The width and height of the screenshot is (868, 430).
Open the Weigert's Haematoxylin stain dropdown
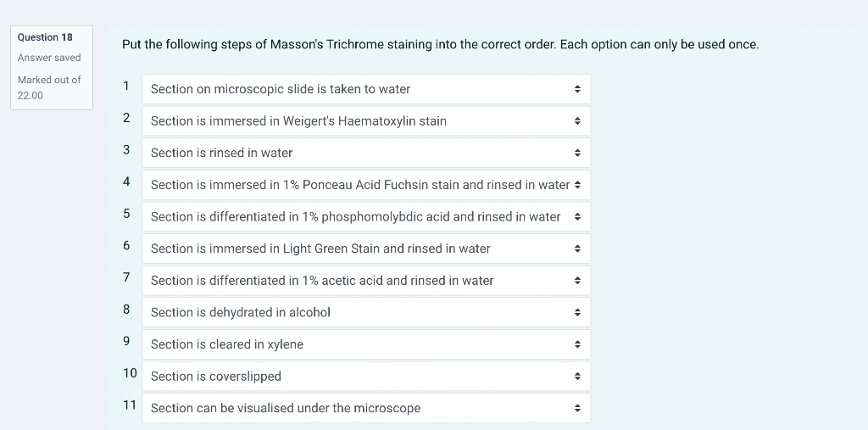[x=364, y=121]
